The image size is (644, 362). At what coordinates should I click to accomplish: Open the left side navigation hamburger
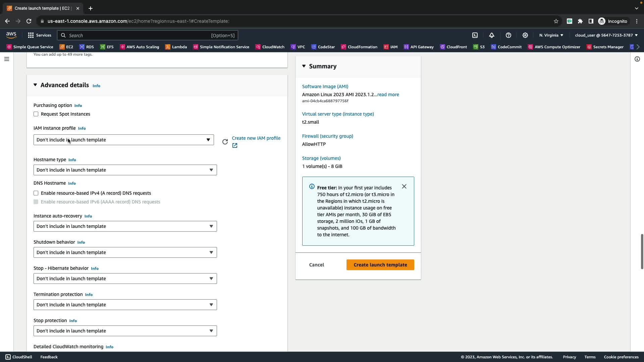tap(7, 59)
